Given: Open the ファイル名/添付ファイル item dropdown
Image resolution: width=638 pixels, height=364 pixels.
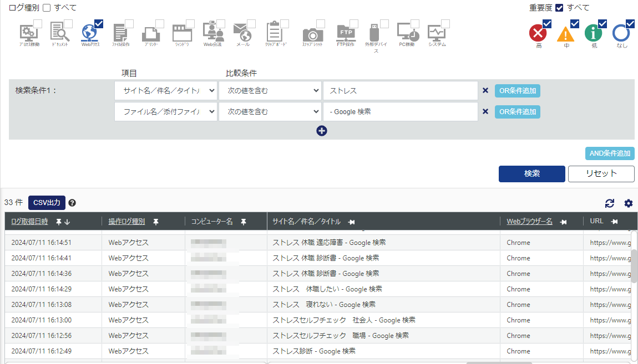Looking at the screenshot, I should 166,111.
